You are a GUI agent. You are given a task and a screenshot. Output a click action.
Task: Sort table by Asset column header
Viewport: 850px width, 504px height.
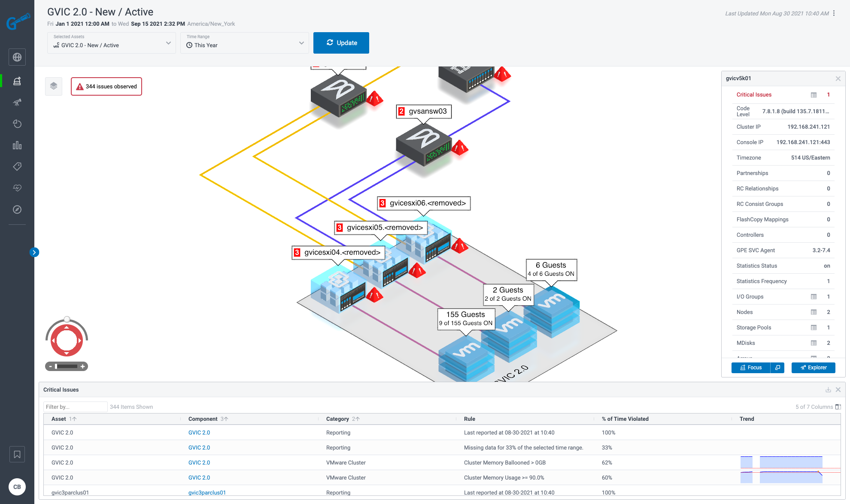[59, 419]
